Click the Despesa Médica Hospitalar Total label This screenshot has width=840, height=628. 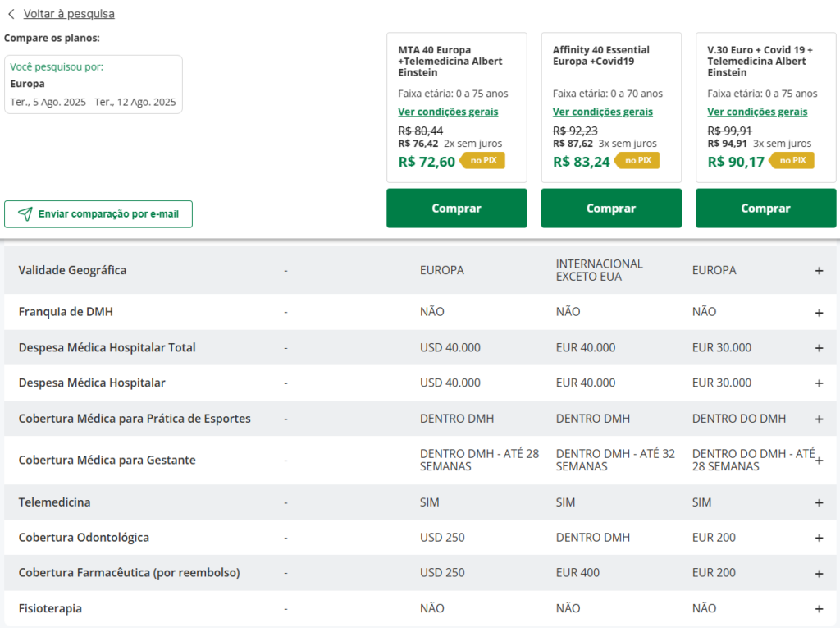click(x=107, y=347)
